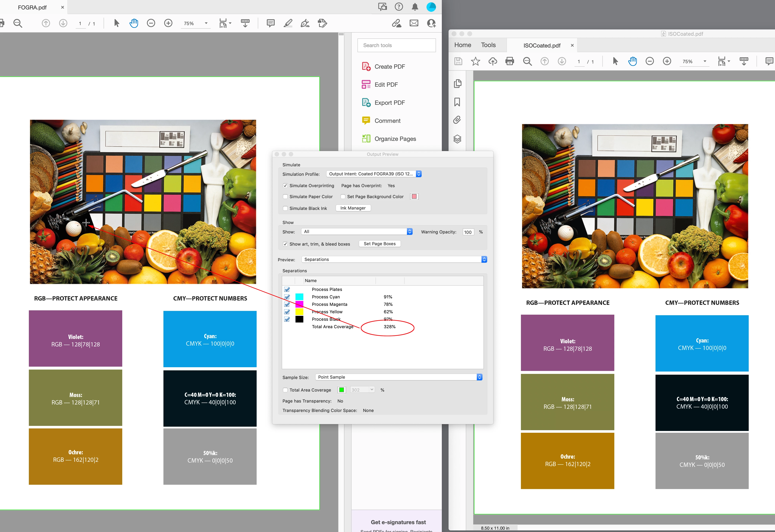Select the Hand tool in FOGRA.pdf toolbar

134,23
